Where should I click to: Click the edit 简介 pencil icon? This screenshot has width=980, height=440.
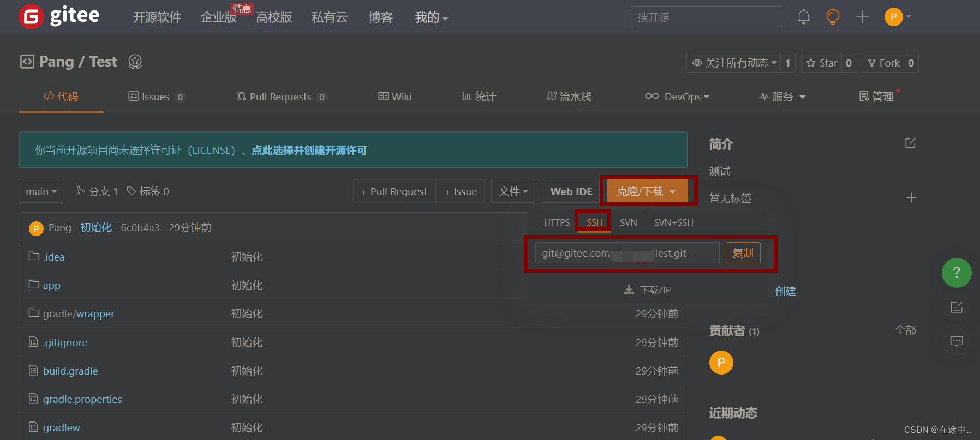point(910,143)
